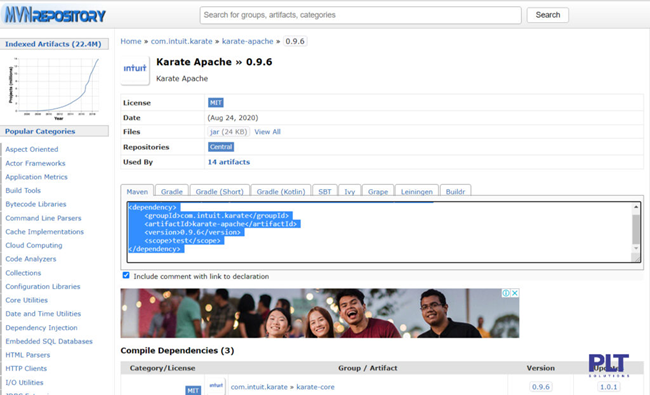Click MIT badge in karate-core dependency row
The width and height of the screenshot is (650, 395).
coord(193,390)
